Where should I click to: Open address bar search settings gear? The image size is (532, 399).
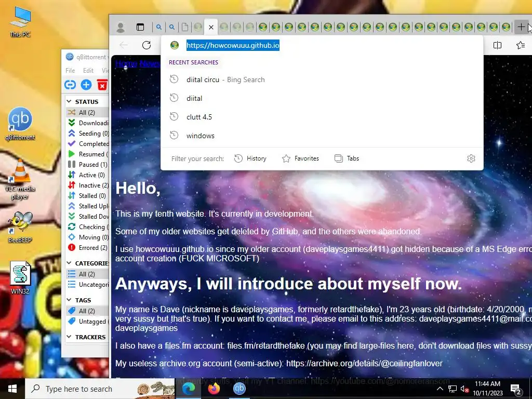[471, 158]
